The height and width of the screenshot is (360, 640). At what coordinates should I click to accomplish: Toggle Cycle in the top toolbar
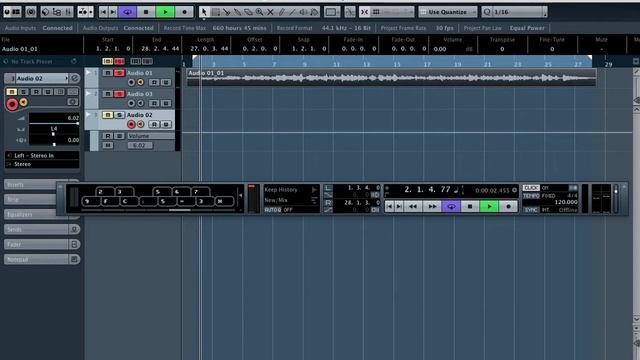[127, 12]
